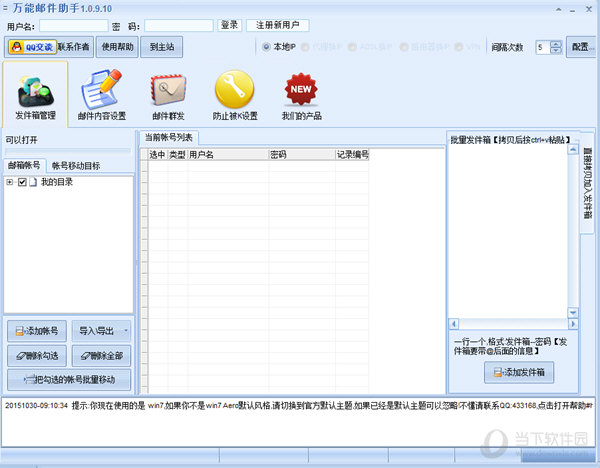Viewport: 600px width, 468px height.
Task: Expand the 我的目录 tree node
Action: click(x=10, y=182)
